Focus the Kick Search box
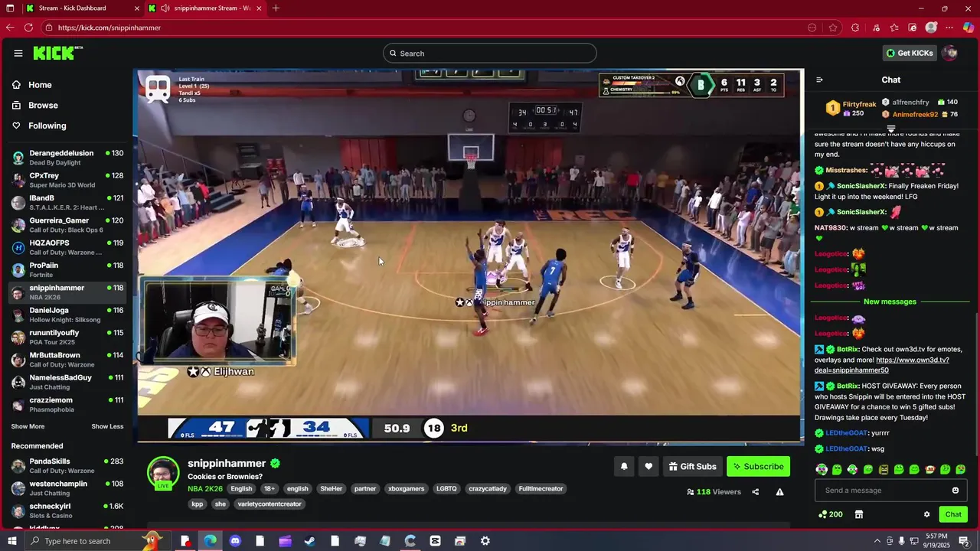Viewport: 980px width, 551px height. tap(490, 53)
